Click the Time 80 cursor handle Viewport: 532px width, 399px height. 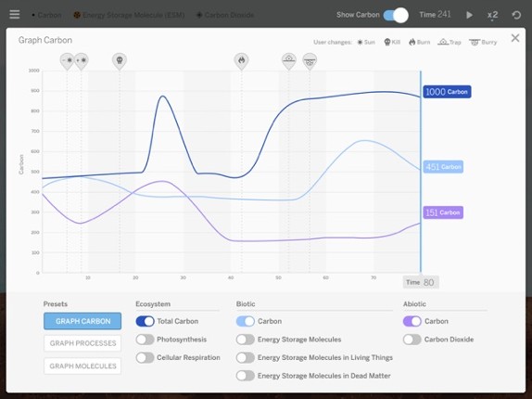coord(421,282)
